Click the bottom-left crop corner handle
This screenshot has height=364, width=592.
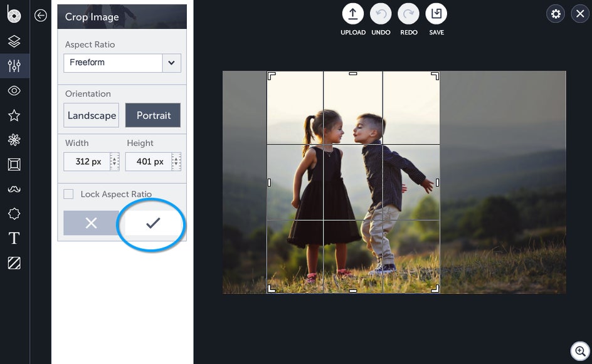tap(272, 289)
